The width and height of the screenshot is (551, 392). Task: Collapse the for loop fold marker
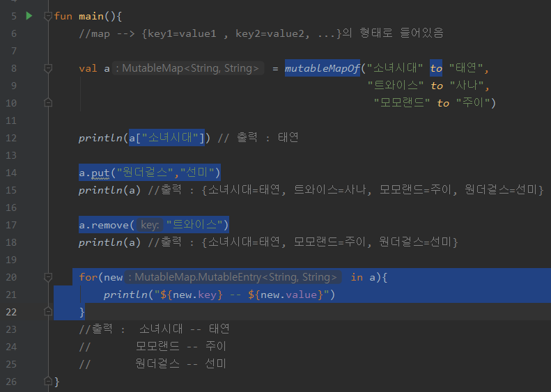tap(48, 277)
